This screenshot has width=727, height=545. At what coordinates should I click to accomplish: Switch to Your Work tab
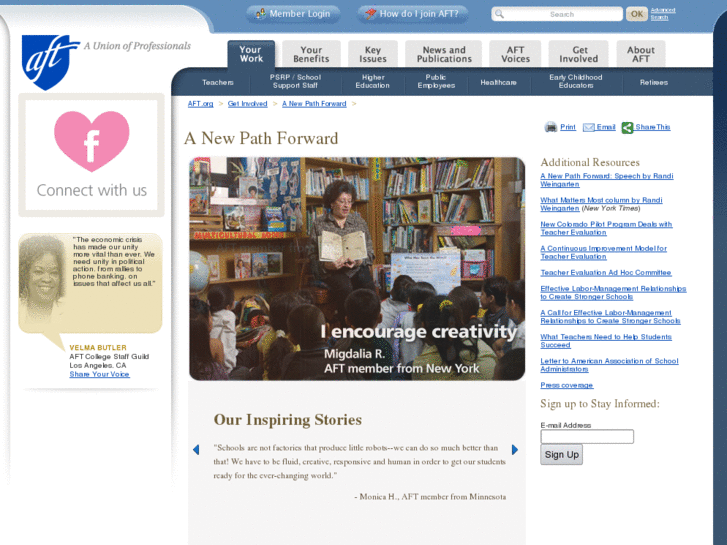click(251, 54)
